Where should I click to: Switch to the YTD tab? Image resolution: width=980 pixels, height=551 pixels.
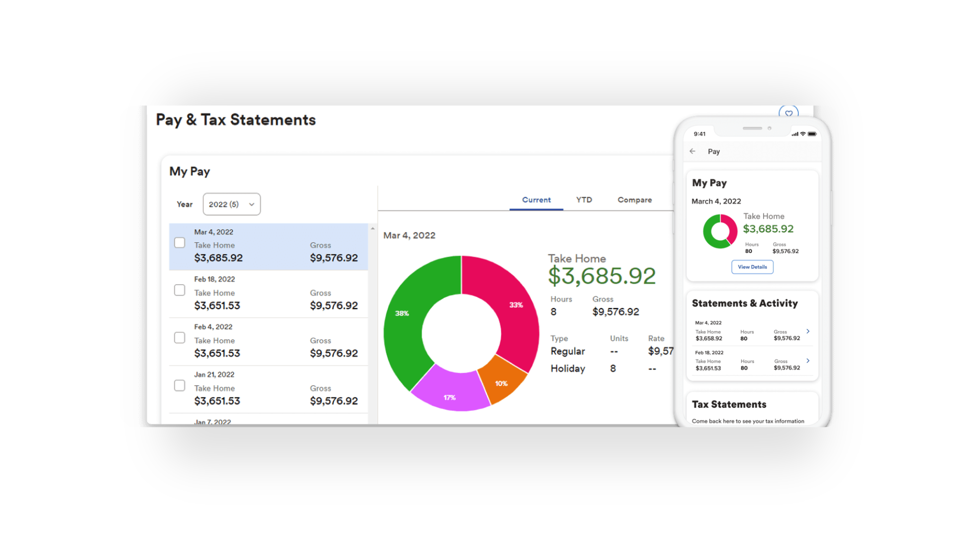click(583, 200)
